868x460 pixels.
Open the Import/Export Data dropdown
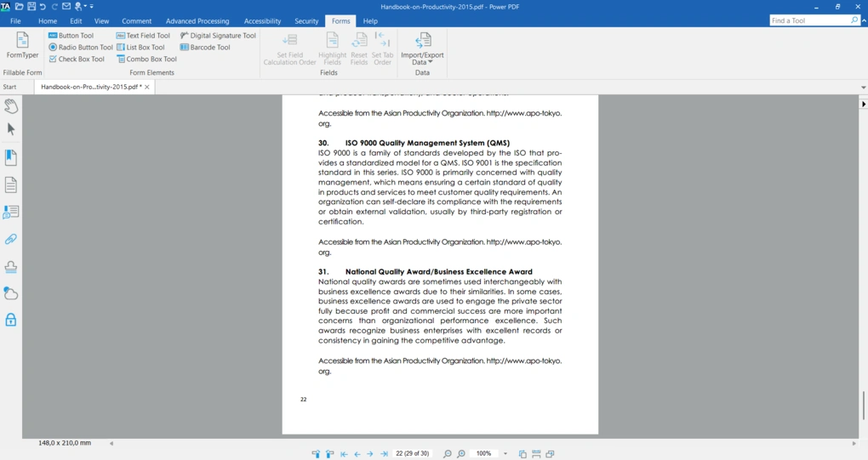click(x=422, y=48)
